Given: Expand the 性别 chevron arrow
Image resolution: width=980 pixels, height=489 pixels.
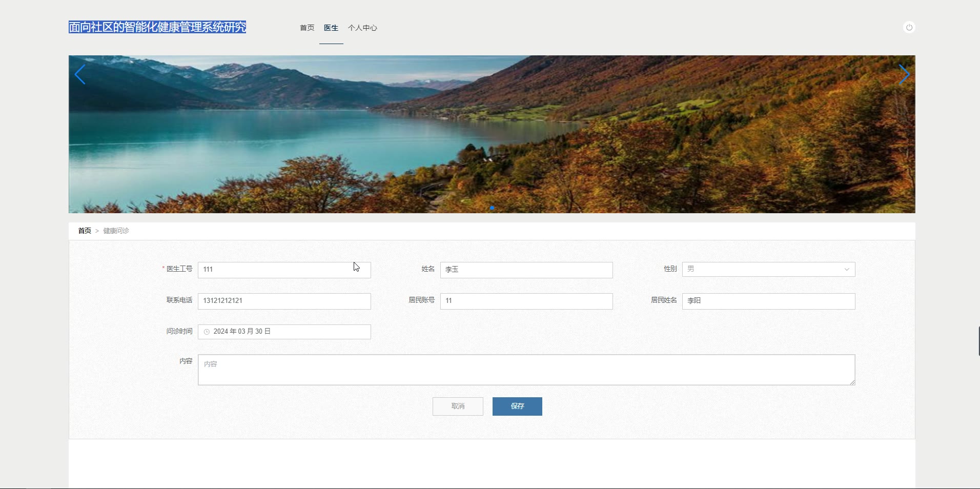Looking at the screenshot, I should pos(847,269).
